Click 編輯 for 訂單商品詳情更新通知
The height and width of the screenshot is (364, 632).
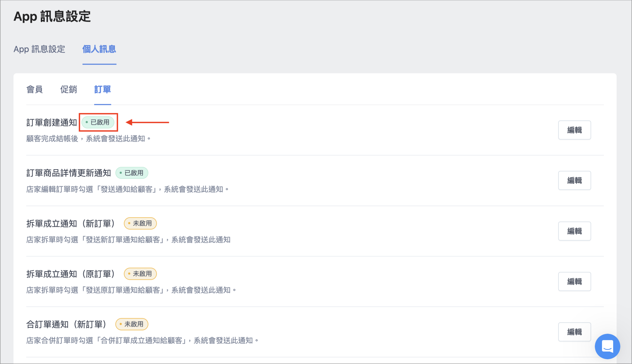(574, 180)
